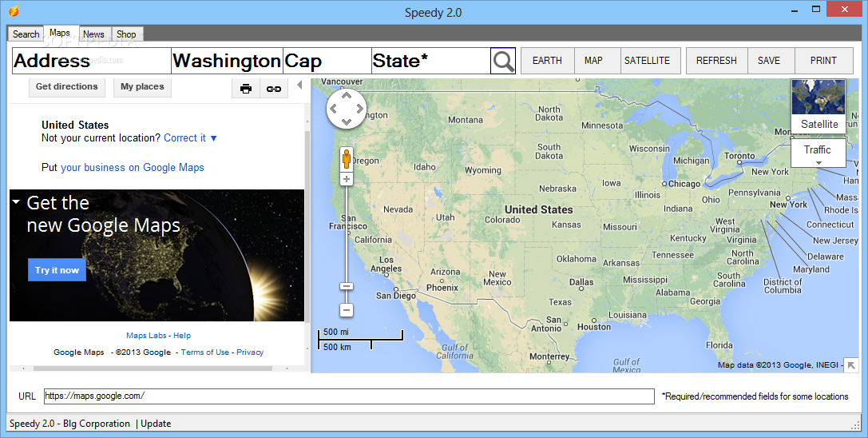Screen dimensions: 868x438
Task: Click the Montana label on the map
Action: [465, 120]
